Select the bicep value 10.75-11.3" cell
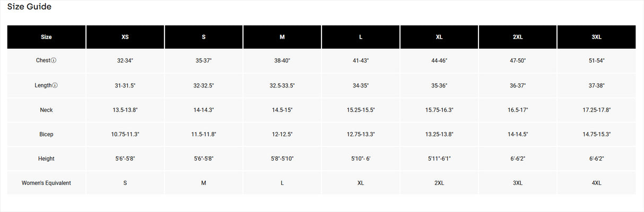The image size is (644, 212). click(x=125, y=134)
